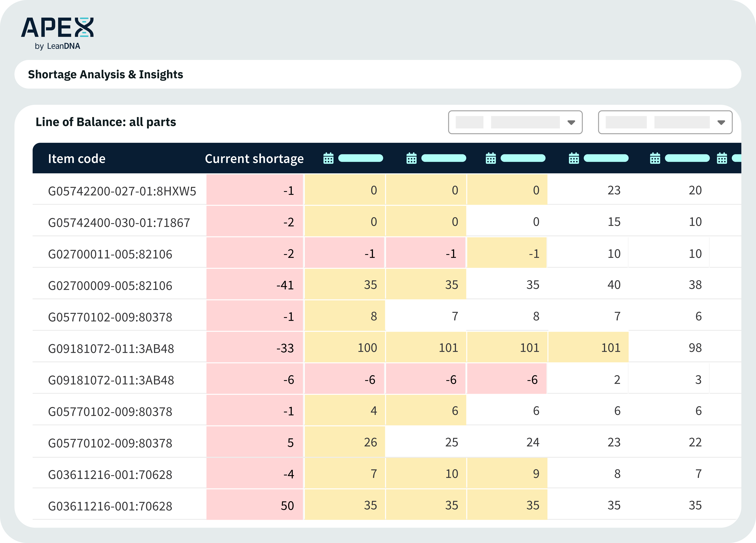Click the fourth calendar icon in header
756x543 pixels.
point(574,158)
